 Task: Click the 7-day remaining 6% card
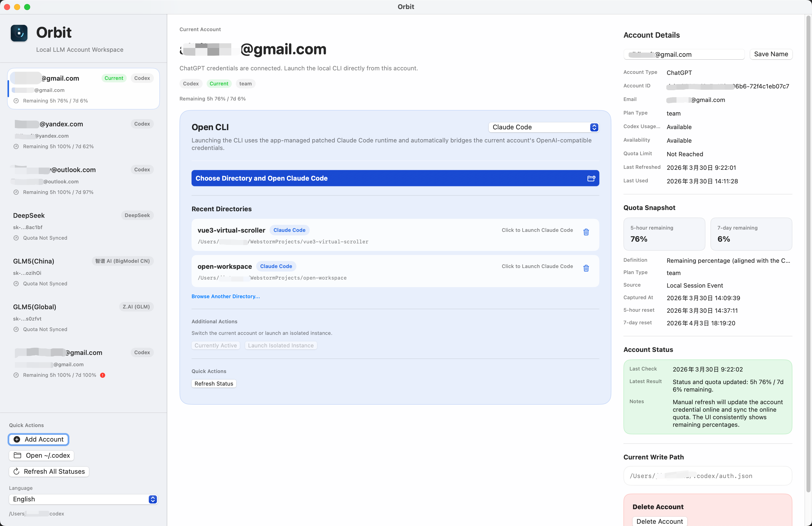coord(751,234)
